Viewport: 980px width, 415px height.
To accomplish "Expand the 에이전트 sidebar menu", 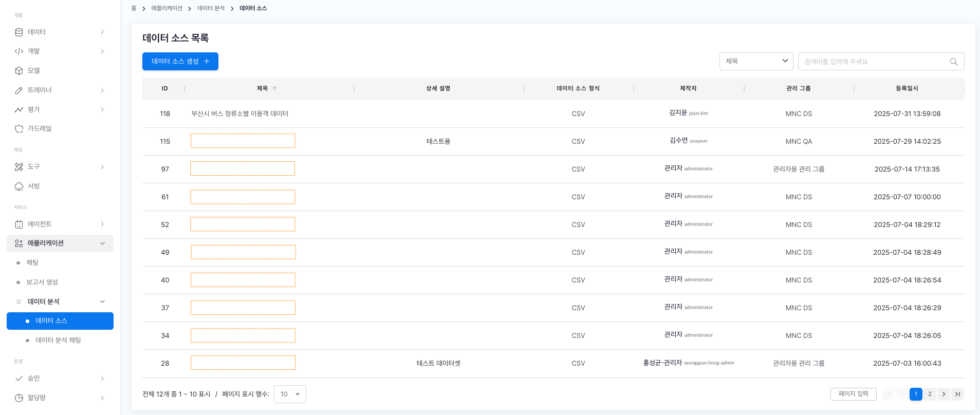I will click(102, 224).
